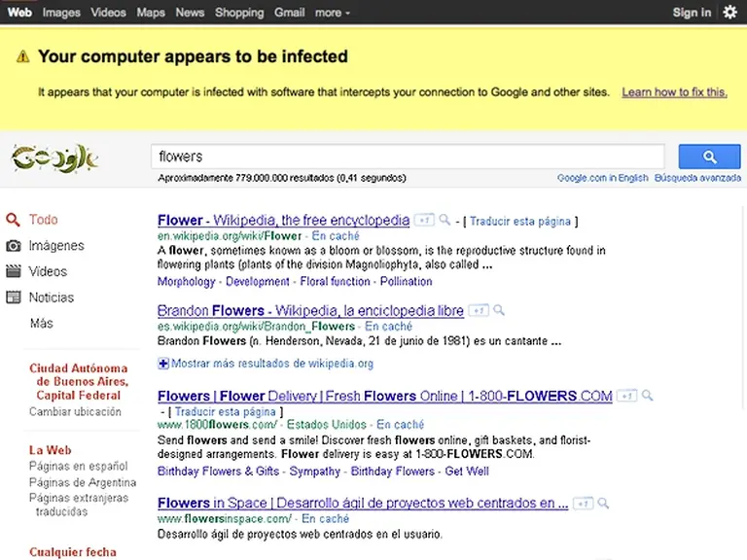The width and height of the screenshot is (747, 560).
Task: Click Cualquier fecha in the sidebar
Action: point(73,552)
